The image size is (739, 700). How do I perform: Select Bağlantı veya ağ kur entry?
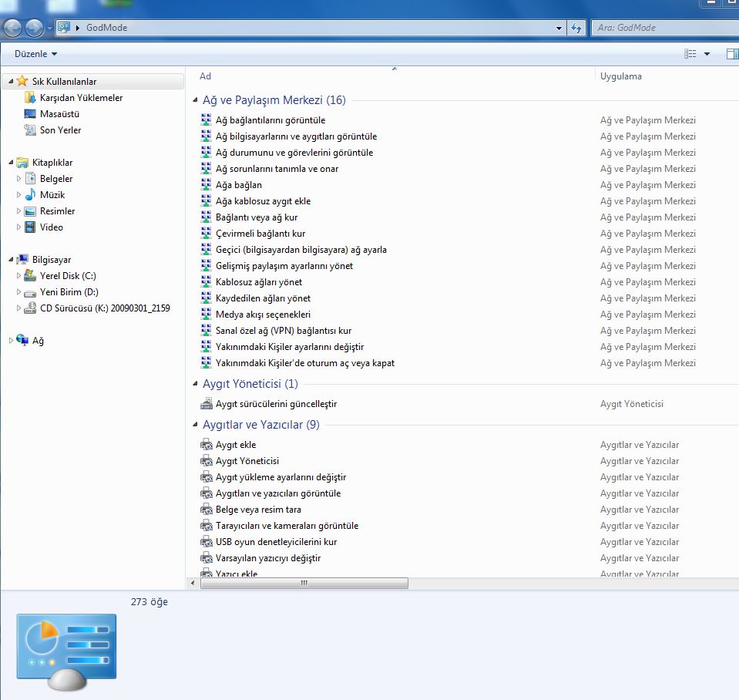coord(257,217)
